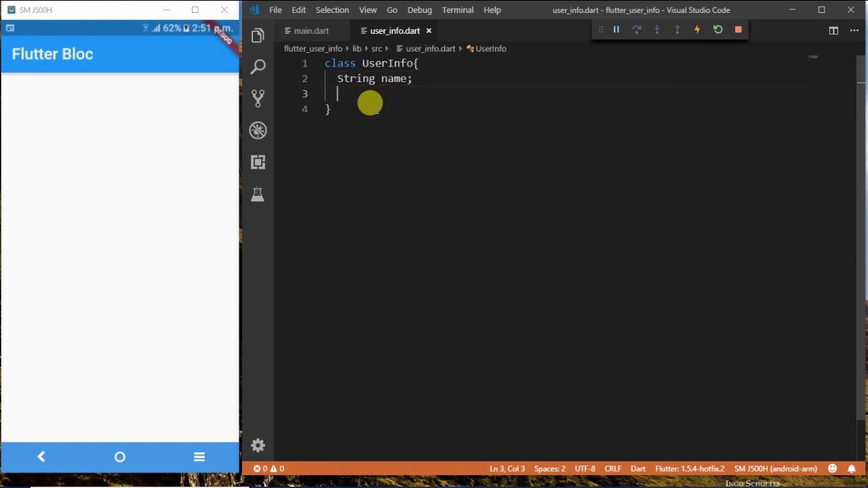The height and width of the screenshot is (488, 868).
Task: Click the feedback smiley icon
Action: coord(833,469)
